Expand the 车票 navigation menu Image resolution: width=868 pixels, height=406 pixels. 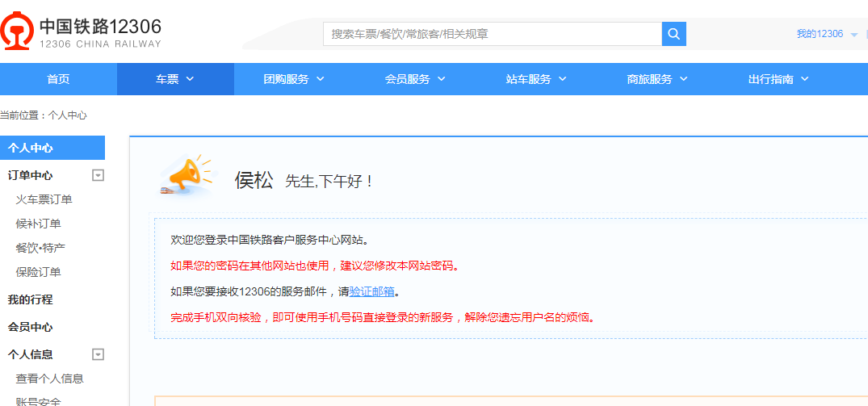coord(175,79)
